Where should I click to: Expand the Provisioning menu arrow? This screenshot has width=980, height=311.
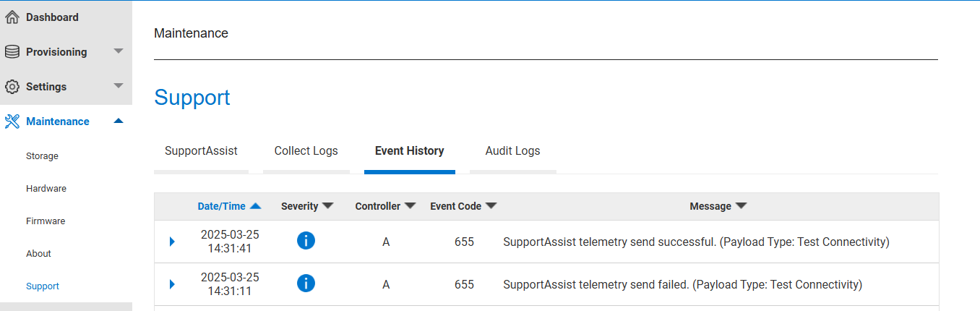pos(119,51)
